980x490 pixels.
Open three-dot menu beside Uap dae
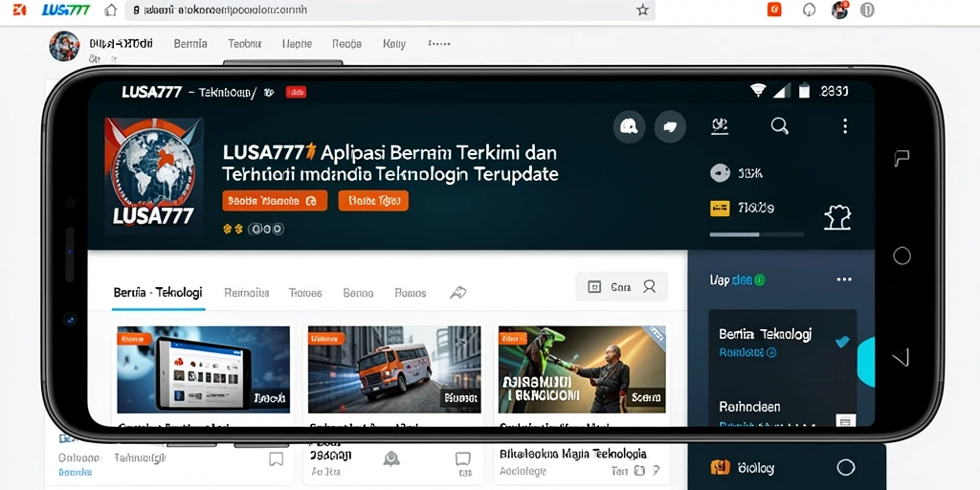pyautogui.click(x=844, y=280)
